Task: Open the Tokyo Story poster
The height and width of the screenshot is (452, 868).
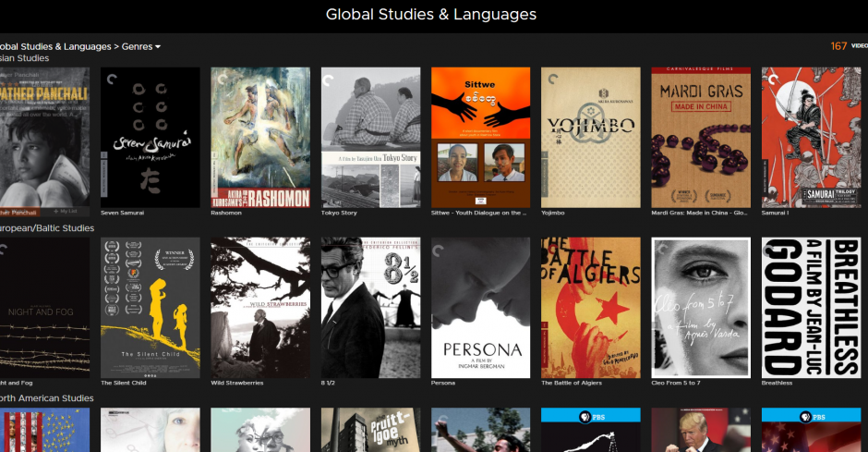Action: pos(370,138)
